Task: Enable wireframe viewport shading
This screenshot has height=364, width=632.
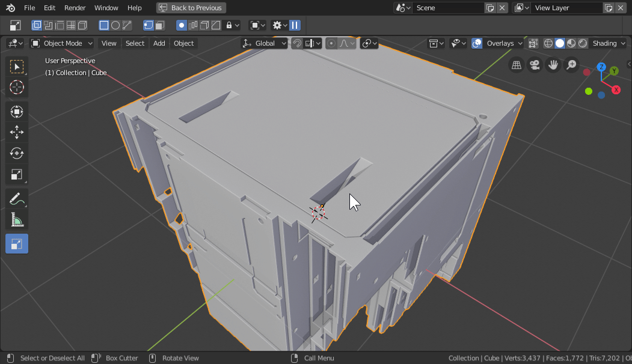Action: coord(548,43)
